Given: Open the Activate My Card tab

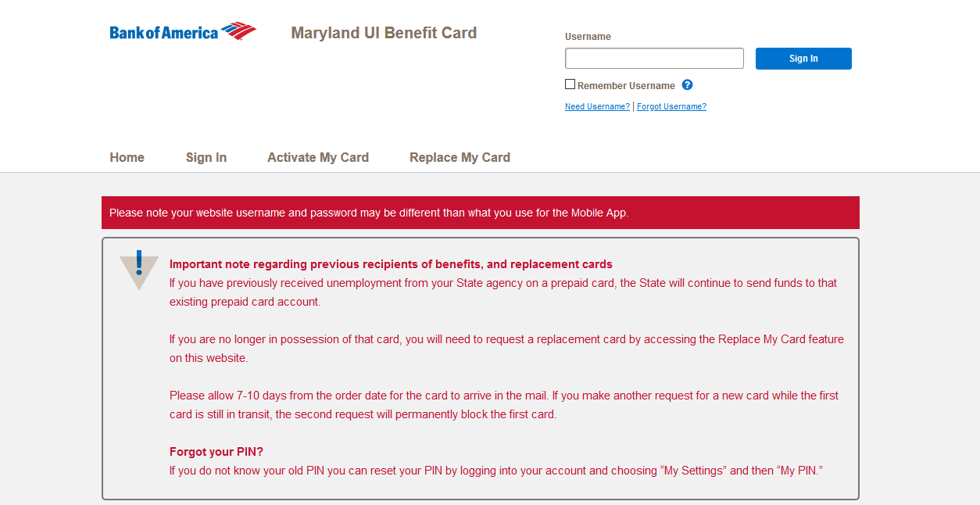Looking at the screenshot, I should [x=318, y=157].
